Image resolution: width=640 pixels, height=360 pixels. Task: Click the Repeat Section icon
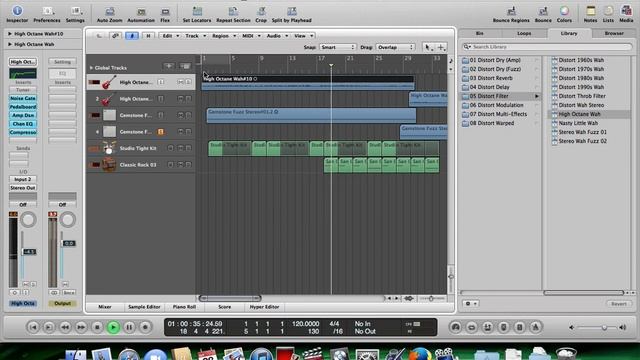pyautogui.click(x=233, y=11)
